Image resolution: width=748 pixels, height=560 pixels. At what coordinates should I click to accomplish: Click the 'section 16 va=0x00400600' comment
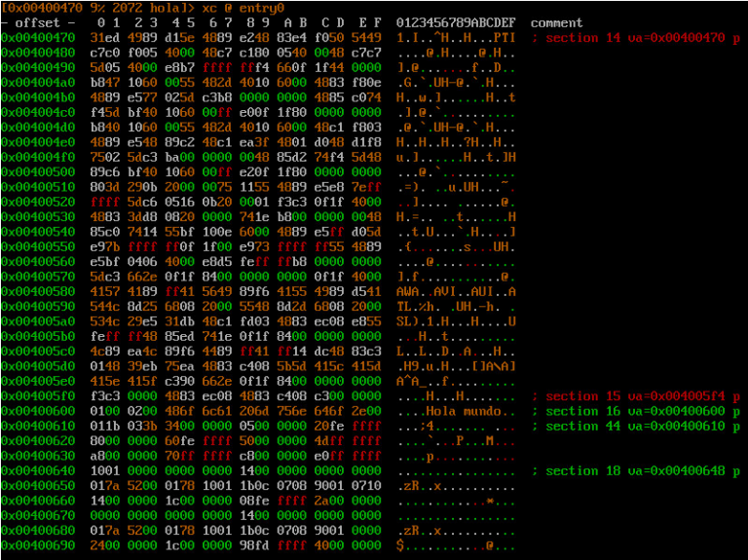(x=635, y=411)
